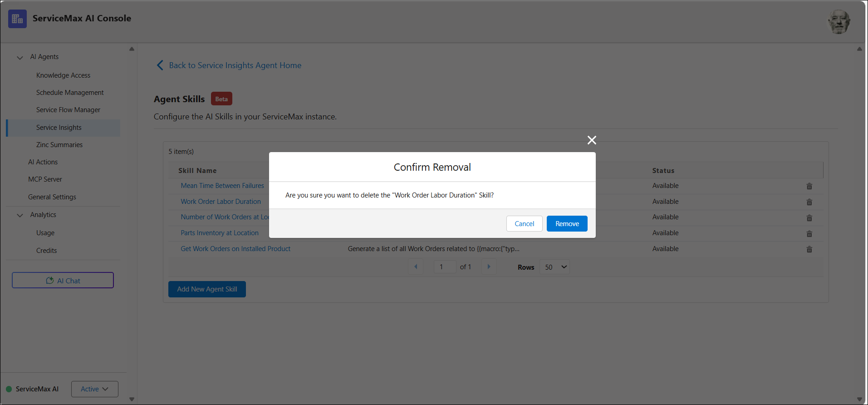868x405 pixels.
Task: Click the '5 item(s)' count text
Action: tap(181, 152)
